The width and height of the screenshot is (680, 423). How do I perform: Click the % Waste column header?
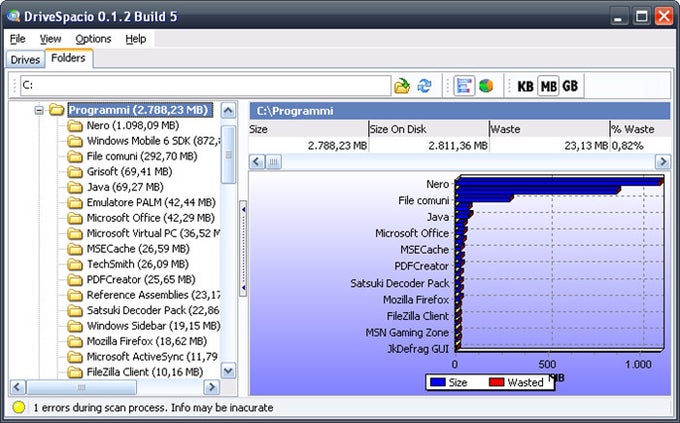pos(640,129)
